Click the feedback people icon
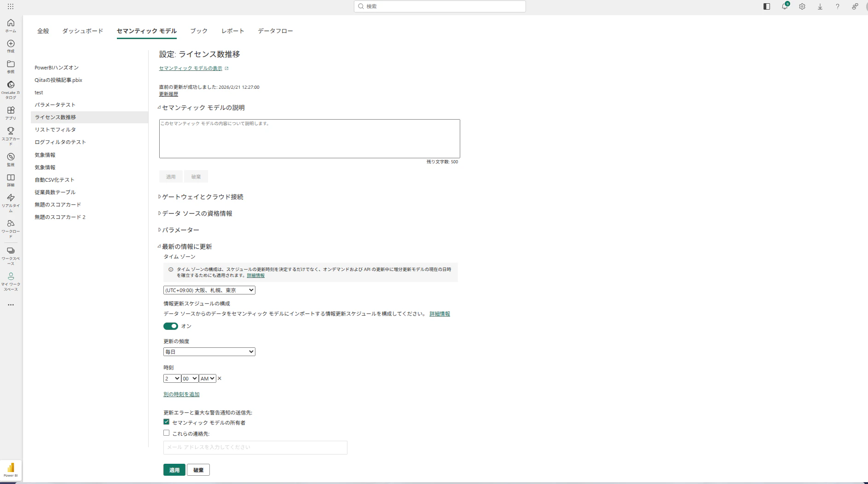Screen dimensions: 868x484 pos(855,6)
